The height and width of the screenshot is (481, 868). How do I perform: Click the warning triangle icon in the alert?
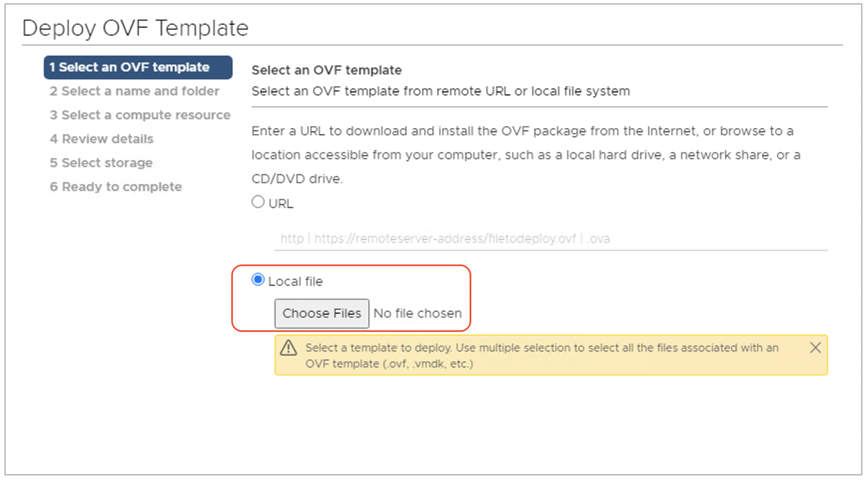[x=288, y=348]
